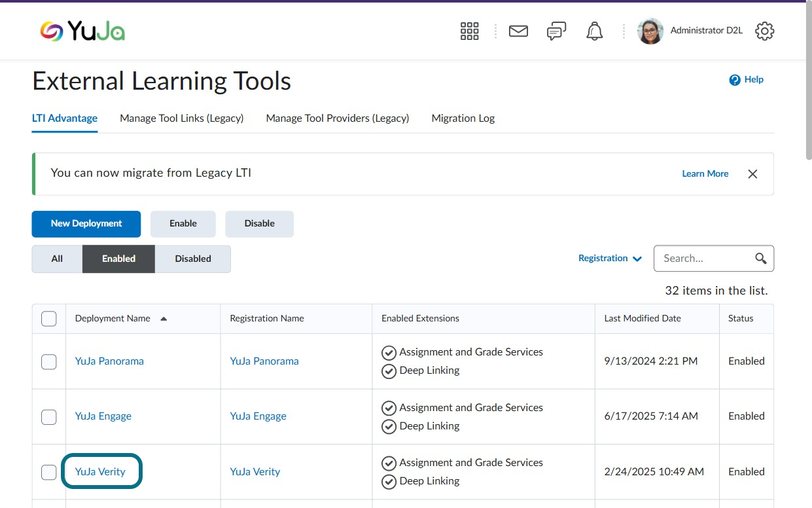Tick the YuJa Engage row checkbox
Screen dimensions: 812x508
(x=49, y=416)
